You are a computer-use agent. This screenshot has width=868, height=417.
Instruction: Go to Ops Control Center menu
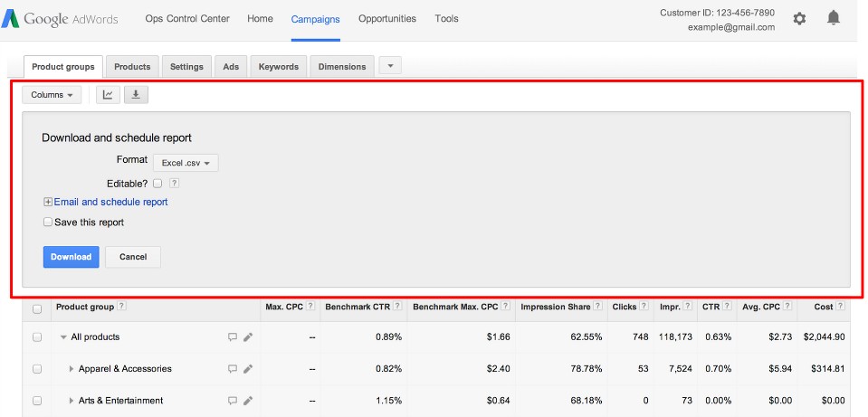(x=187, y=19)
